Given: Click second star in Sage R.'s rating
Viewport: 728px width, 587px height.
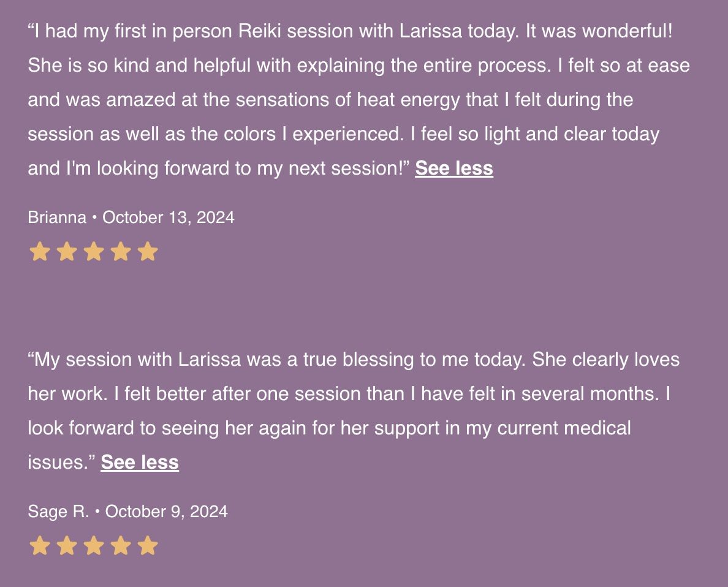Looking at the screenshot, I should pyautogui.click(x=66, y=545).
